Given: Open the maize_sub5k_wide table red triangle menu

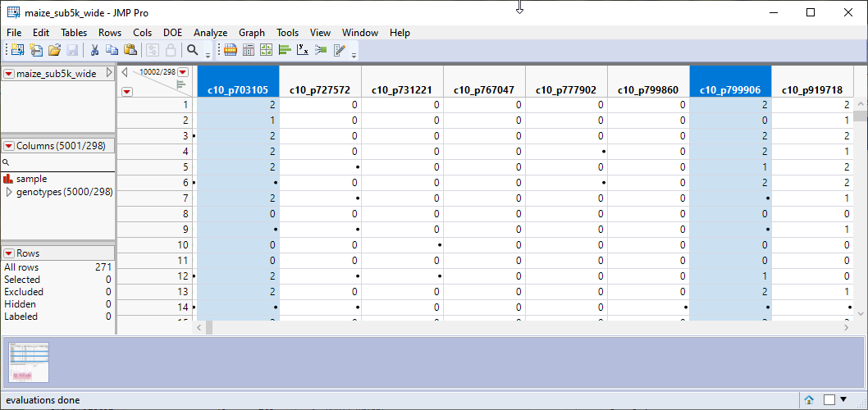Looking at the screenshot, I should click(9, 74).
